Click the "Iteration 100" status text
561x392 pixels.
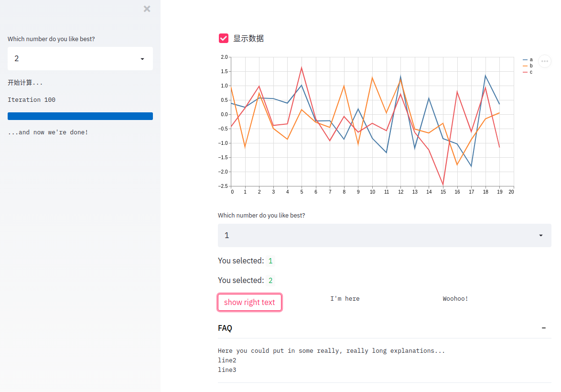tap(32, 100)
